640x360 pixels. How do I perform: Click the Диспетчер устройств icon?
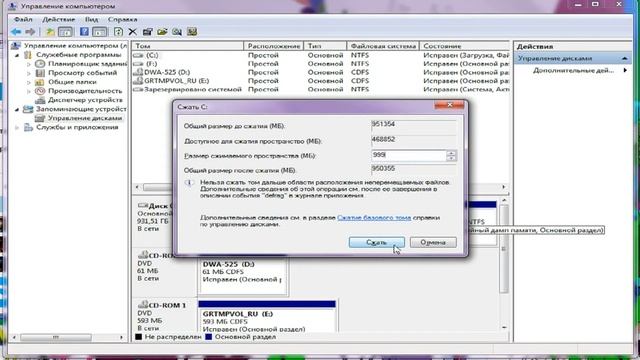(40, 100)
